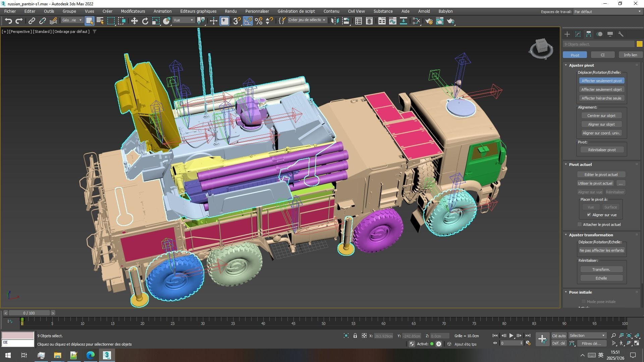Open the Utilities wrench panel
644x362 pixels.
click(x=621, y=34)
